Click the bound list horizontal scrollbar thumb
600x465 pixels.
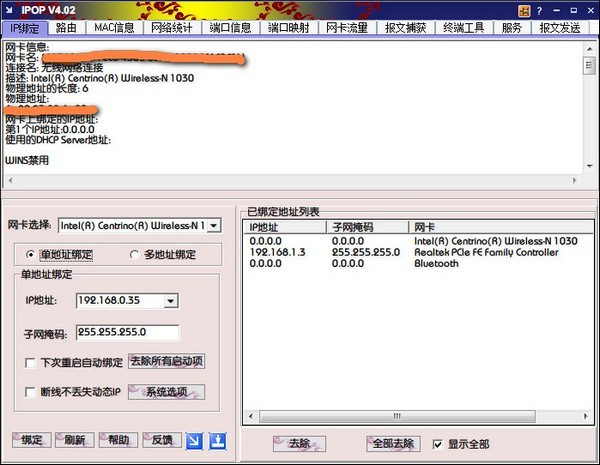(x=397, y=416)
